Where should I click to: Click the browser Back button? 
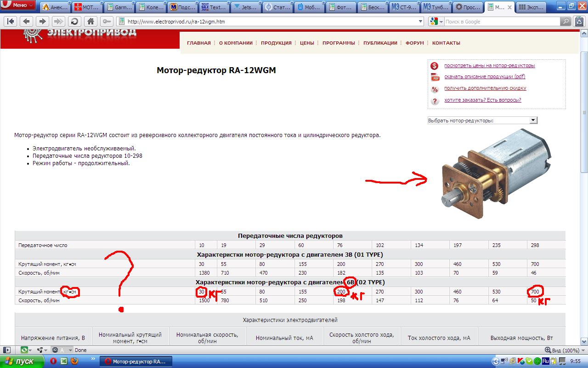[x=27, y=22]
